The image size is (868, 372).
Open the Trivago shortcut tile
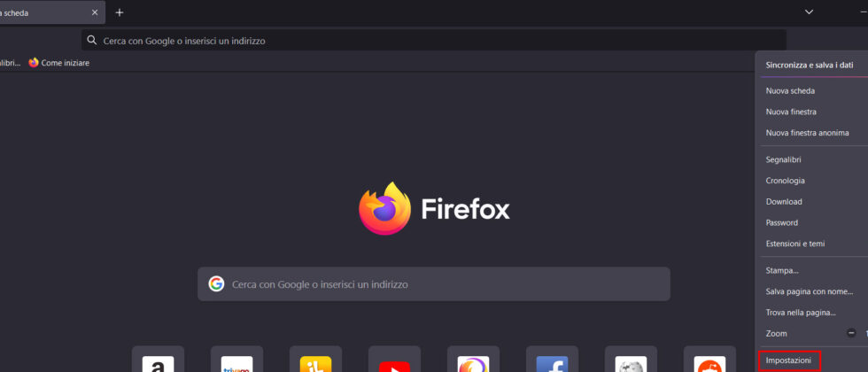[237, 359]
